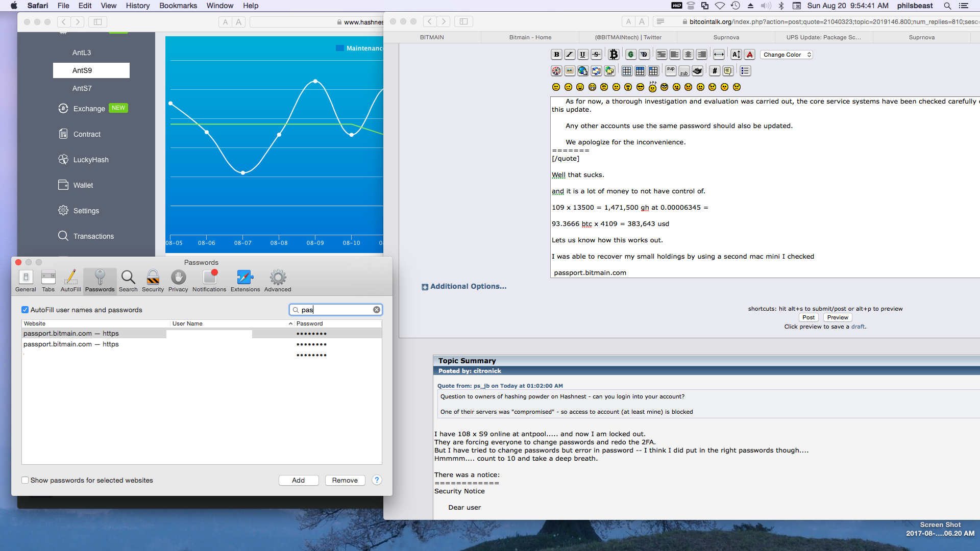The image size is (980, 551).
Task: Insert hyperlink tag in post
Action: pyautogui.click(x=583, y=71)
